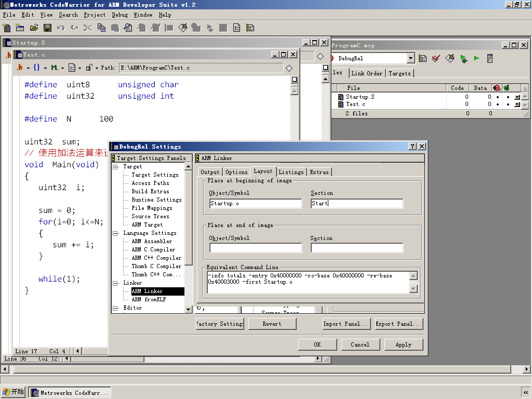532x399 pixels.
Task: Open the Project menu
Action: point(95,15)
